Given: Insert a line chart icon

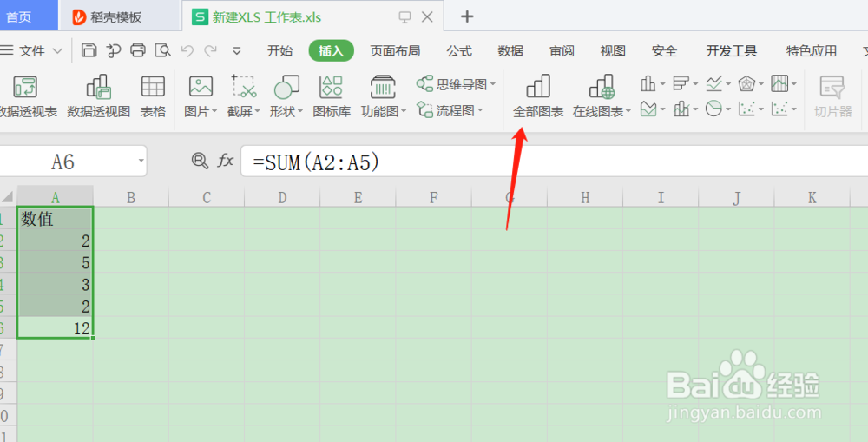Looking at the screenshot, I should click(x=714, y=84).
